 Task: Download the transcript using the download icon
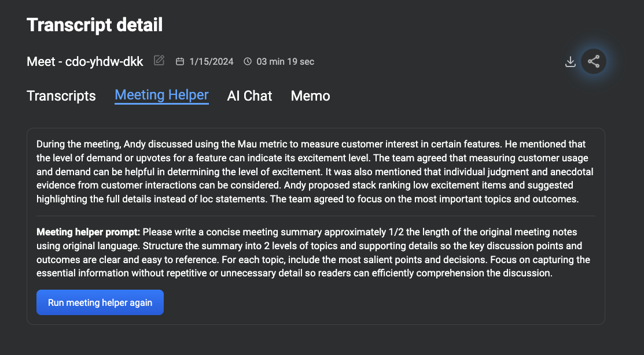click(570, 61)
